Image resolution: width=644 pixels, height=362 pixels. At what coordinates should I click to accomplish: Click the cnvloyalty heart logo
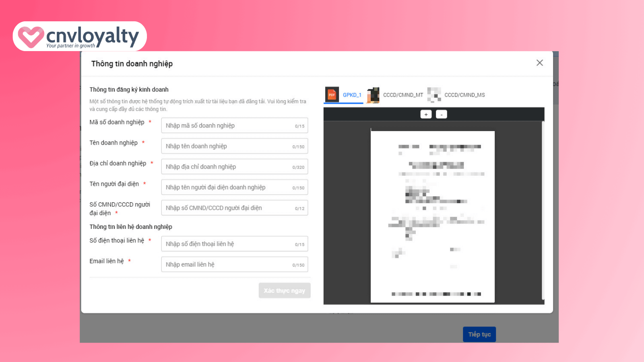31,37
